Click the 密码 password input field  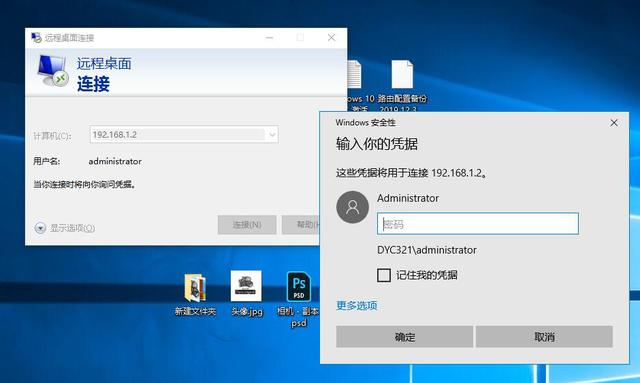478,224
